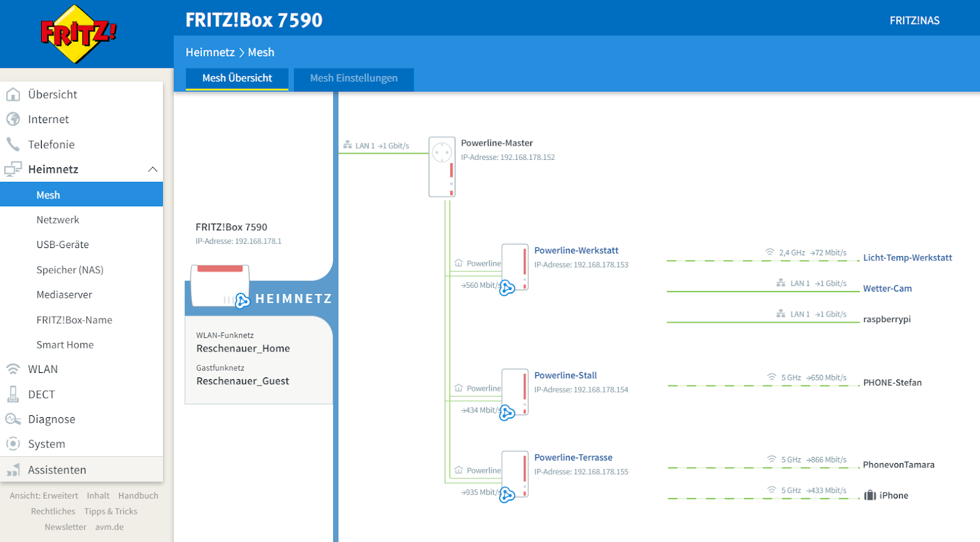Open the FRITZ!NAS link
This screenshot has height=542, width=980.
(914, 20)
